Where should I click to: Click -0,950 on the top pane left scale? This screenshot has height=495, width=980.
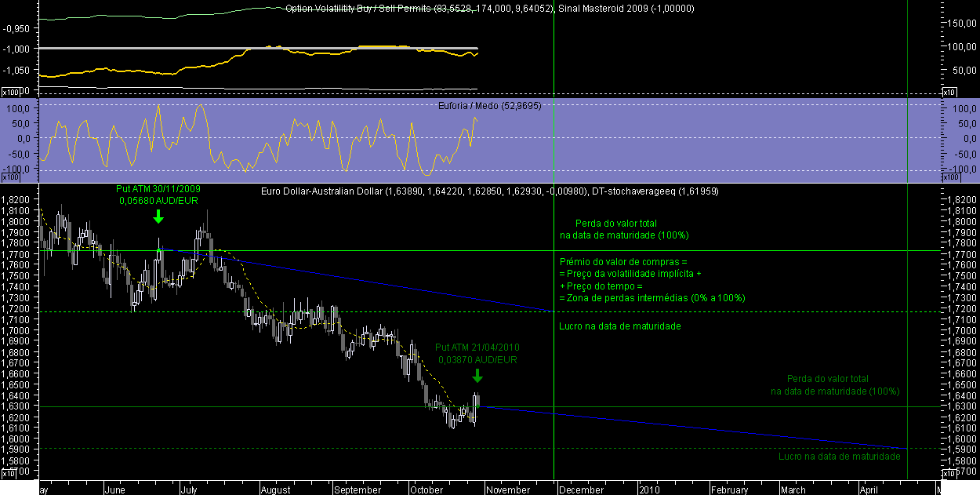pyautogui.click(x=16, y=27)
